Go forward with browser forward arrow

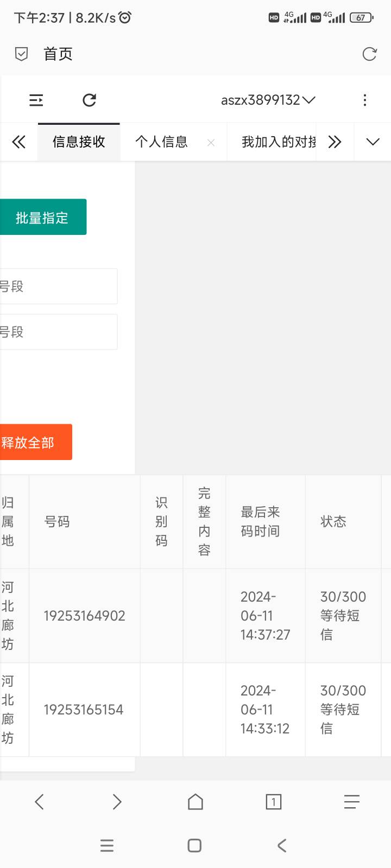pyautogui.click(x=117, y=802)
